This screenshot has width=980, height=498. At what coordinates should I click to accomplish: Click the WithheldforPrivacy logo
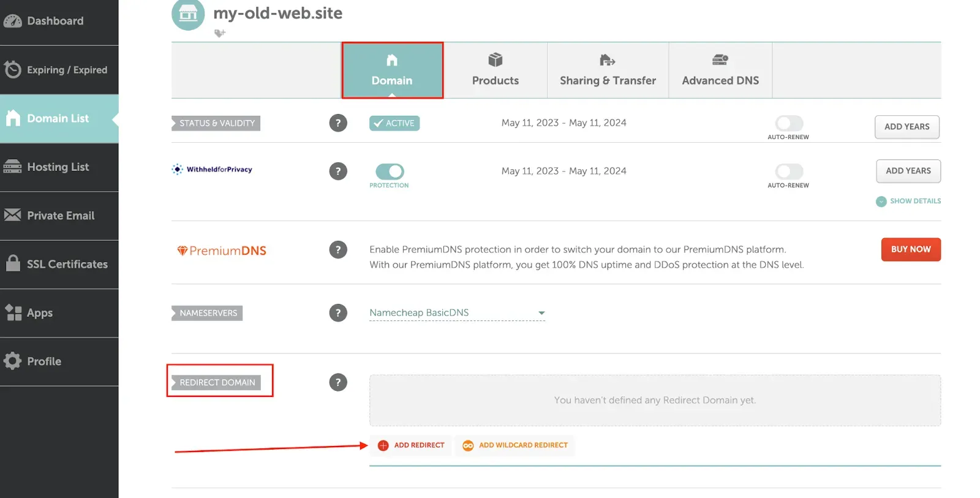pyautogui.click(x=212, y=170)
